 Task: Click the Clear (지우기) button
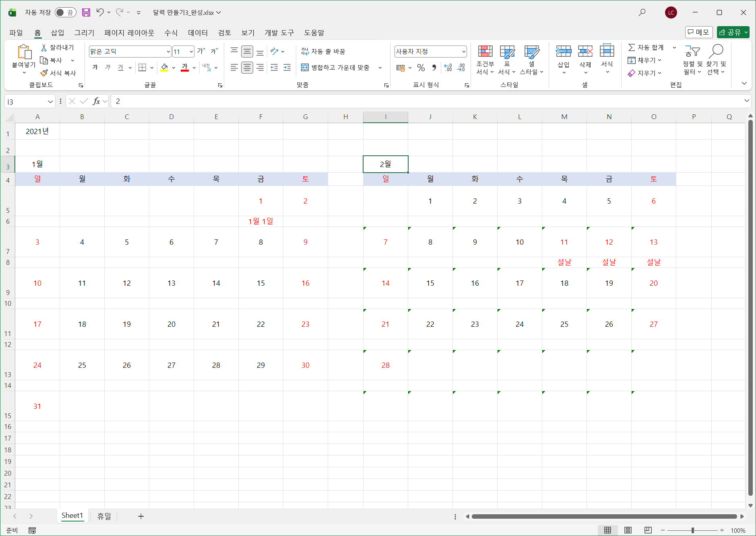tap(644, 73)
